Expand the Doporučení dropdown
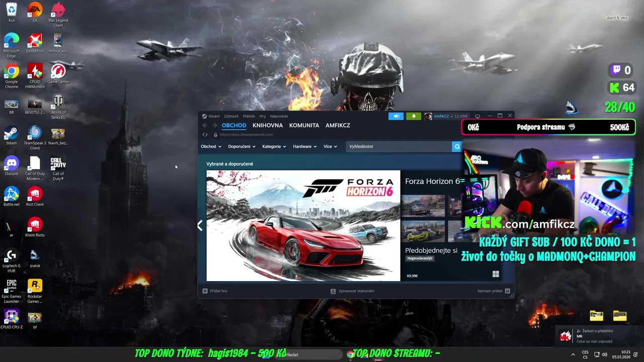Screen dimensions: 644x362 pos(242,147)
